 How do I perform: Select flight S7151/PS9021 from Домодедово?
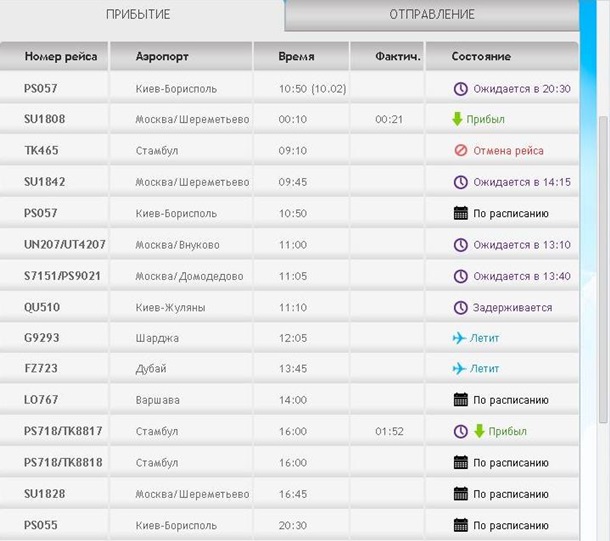[x=63, y=276]
